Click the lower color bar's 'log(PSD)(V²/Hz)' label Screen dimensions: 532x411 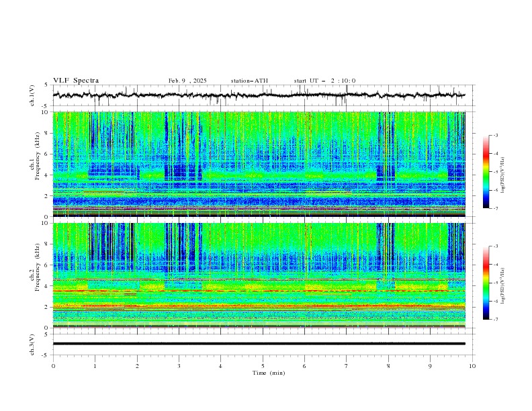[502, 285]
